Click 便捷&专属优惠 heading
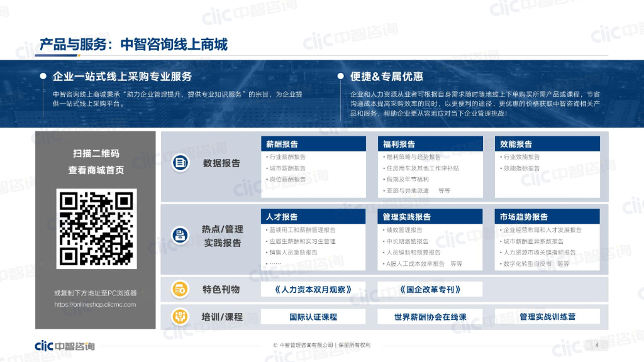The image size is (644, 362). click(387, 77)
